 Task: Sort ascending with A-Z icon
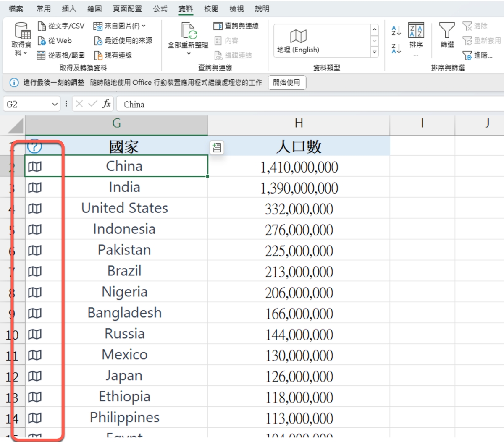[x=396, y=30]
